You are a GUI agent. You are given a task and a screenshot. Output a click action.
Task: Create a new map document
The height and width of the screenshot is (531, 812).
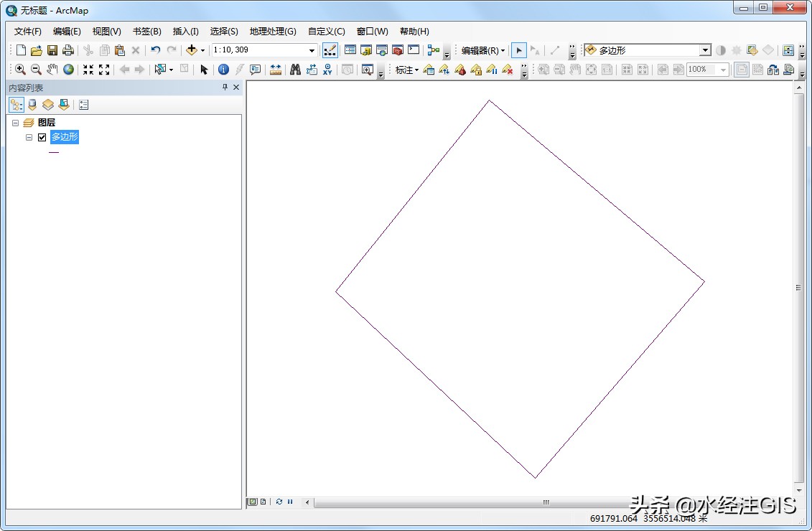21,50
